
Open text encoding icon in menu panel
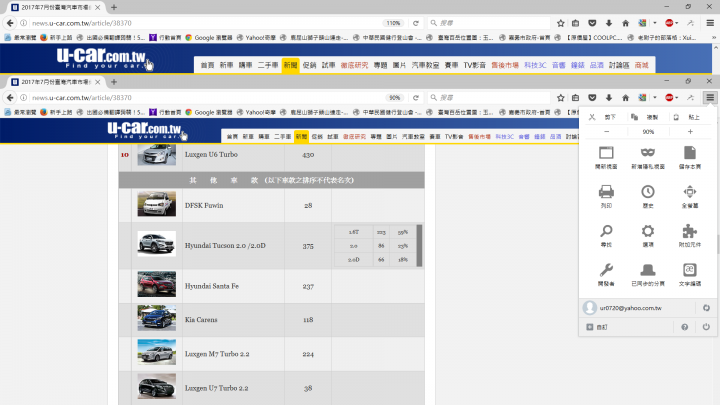(690, 270)
